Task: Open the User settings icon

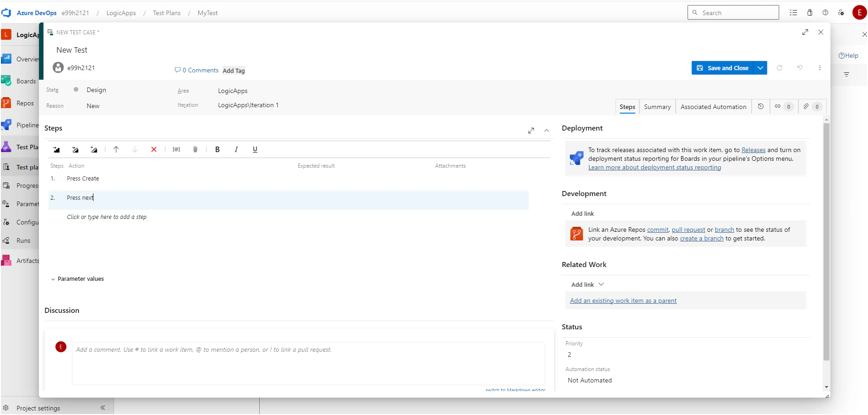Action: click(x=841, y=13)
